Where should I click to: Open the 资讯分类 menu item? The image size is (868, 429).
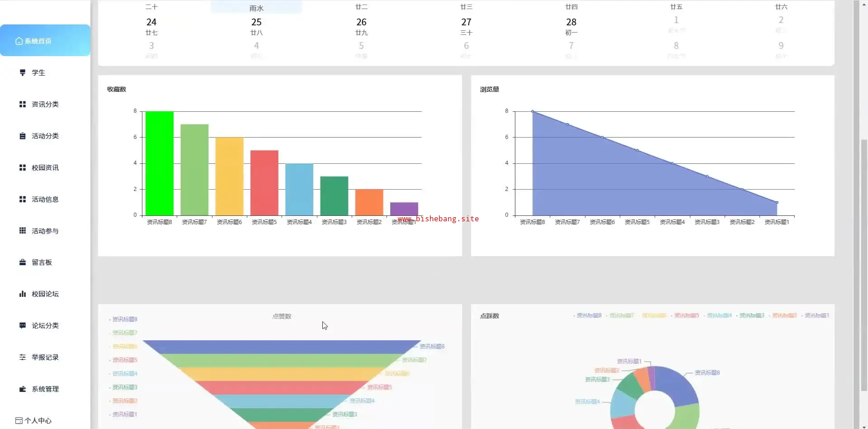pos(45,104)
